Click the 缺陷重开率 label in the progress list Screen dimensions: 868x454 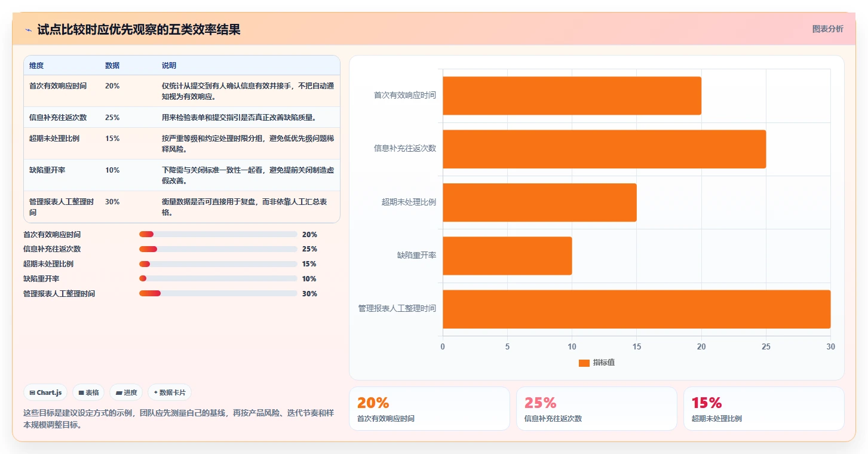click(x=41, y=279)
